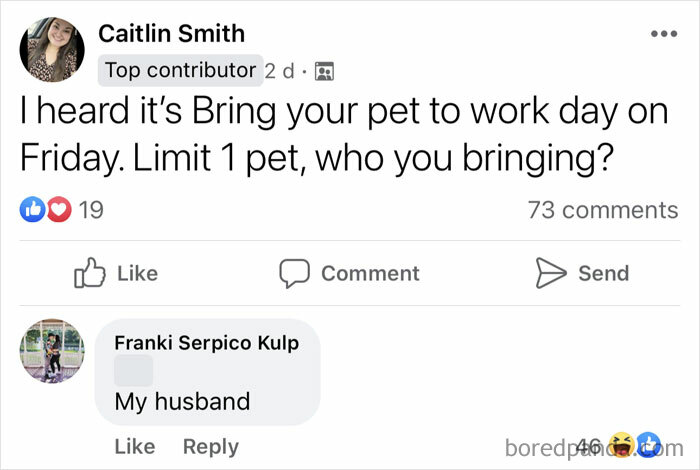Click the thumbs-up Like icon on the post
Screen dimensions: 700x470
pos(90,273)
